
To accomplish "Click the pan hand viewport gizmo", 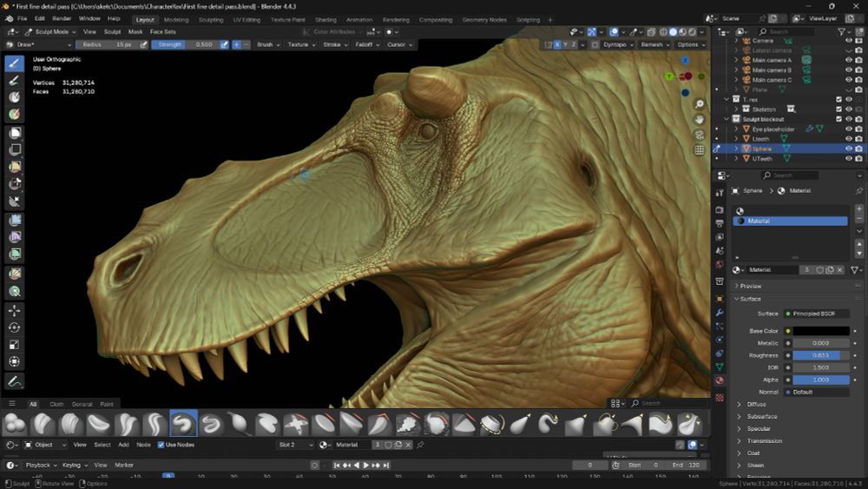I will pyautogui.click(x=700, y=119).
